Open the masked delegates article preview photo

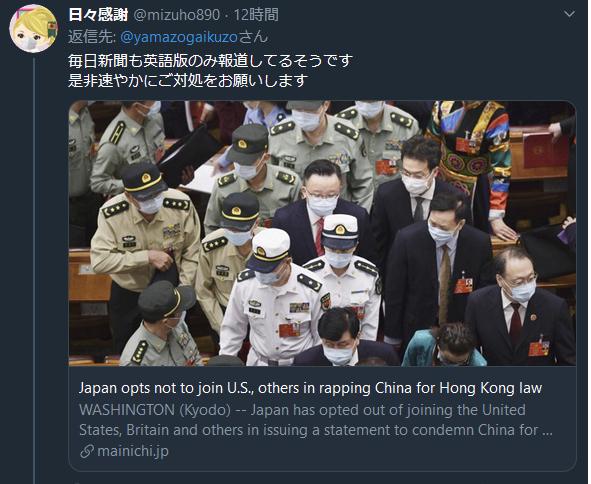tap(322, 233)
